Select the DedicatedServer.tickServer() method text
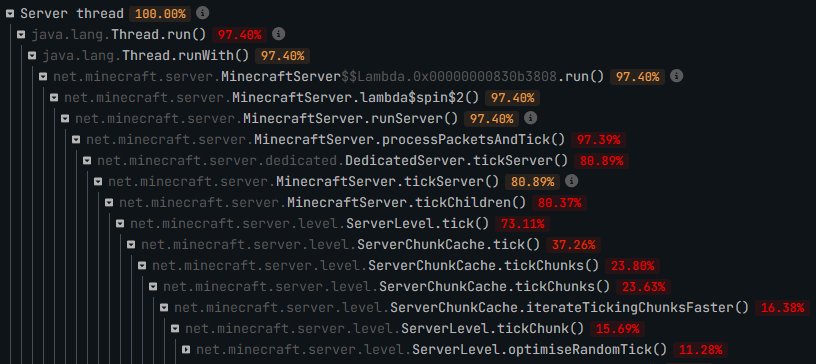816x364 pixels. [333, 161]
